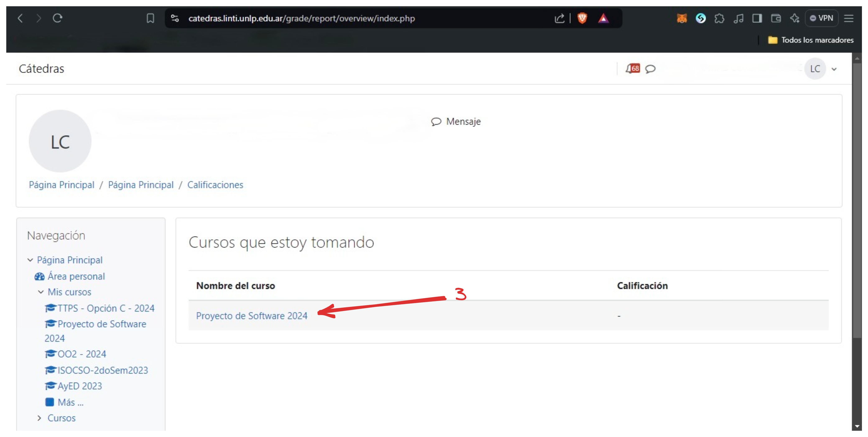Screen dimensions: 868x437
Task: Open AyED 2023 course
Action: (x=80, y=386)
